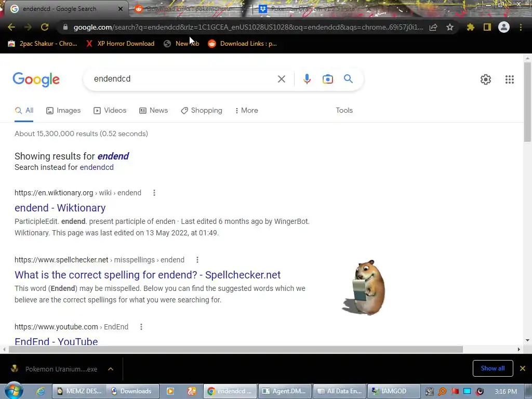This screenshot has height=399, width=532.
Task: Click the animated hamster character
Action: pyautogui.click(x=364, y=287)
